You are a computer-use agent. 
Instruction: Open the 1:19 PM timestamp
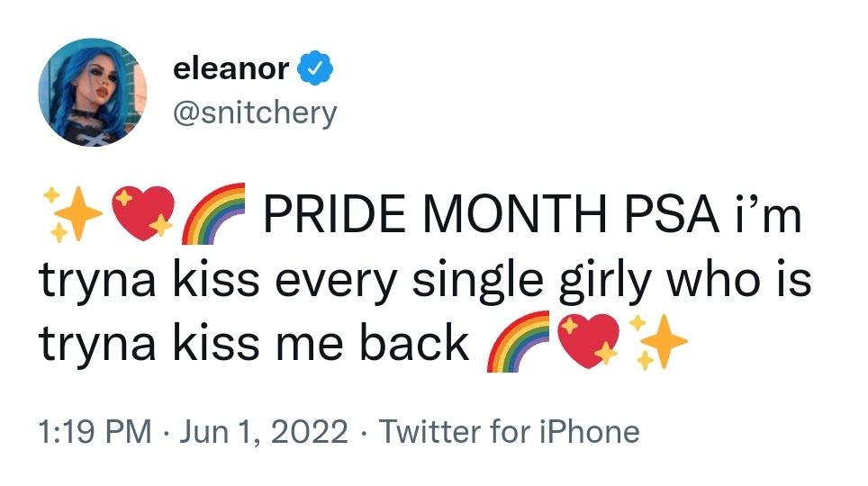click(x=95, y=432)
